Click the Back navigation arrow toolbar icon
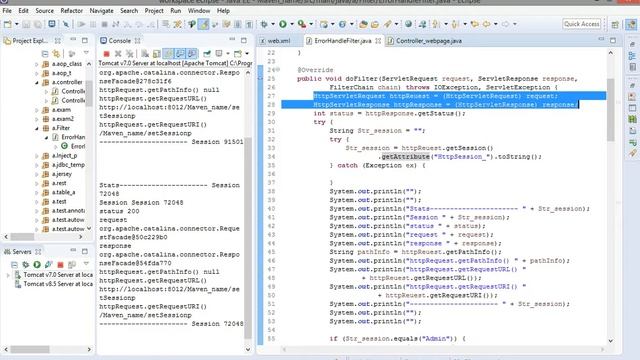Screen dimensions: 640x360 click(x=487, y=24)
